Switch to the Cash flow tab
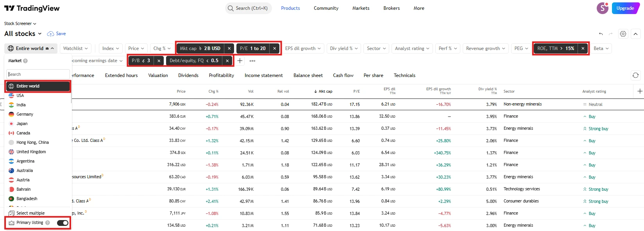The height and width of the screenshot is (231, 644). 343,75
